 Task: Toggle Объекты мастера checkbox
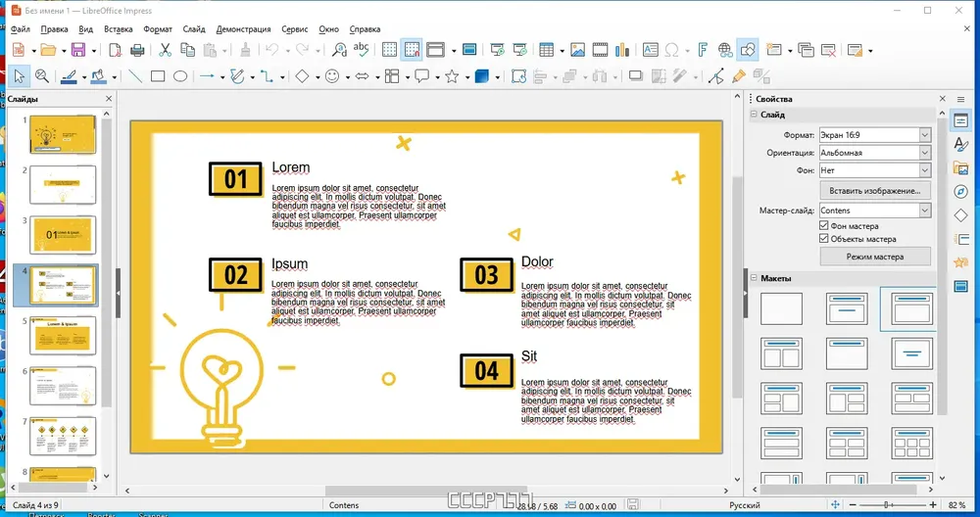coord(824,239)
